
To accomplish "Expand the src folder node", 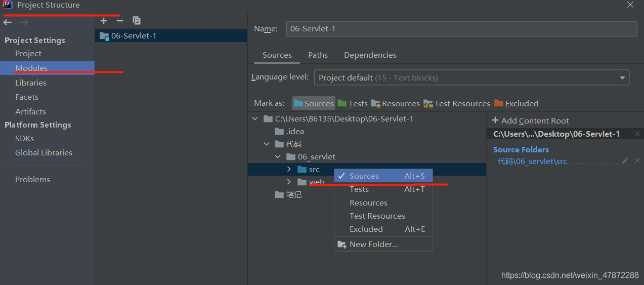I will click(289, 169).
